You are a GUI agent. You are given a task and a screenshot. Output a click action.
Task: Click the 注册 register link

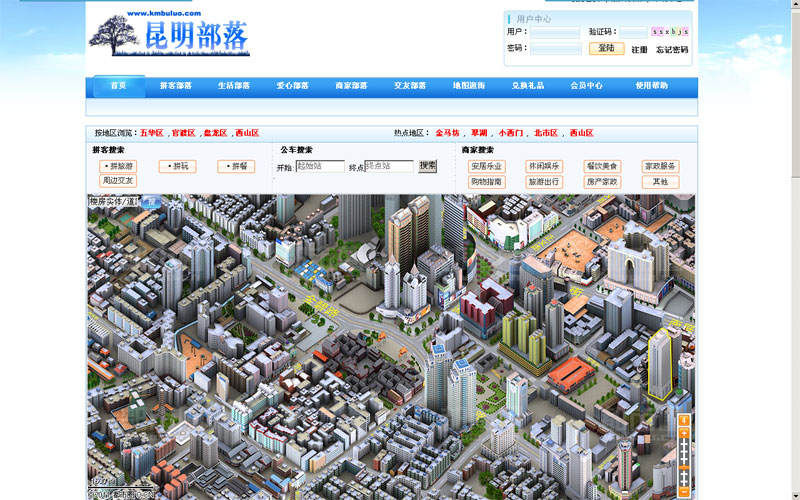tap(639, 49)
